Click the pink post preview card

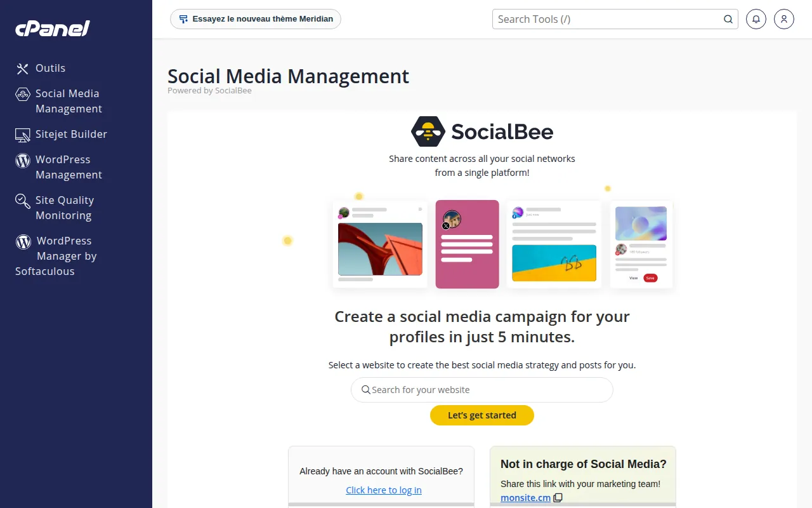coord(468,244)
